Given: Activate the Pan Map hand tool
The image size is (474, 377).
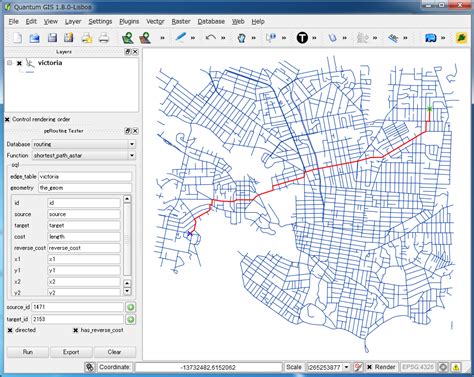Looking at the screenshot, I should pos(242,38).
